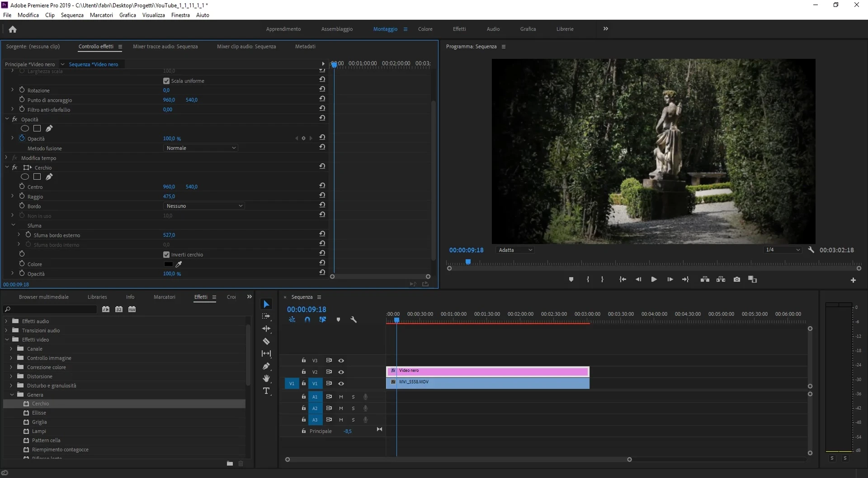
Task: Select the Razor tool in the tools panel
Action: (x=266, y=342)
